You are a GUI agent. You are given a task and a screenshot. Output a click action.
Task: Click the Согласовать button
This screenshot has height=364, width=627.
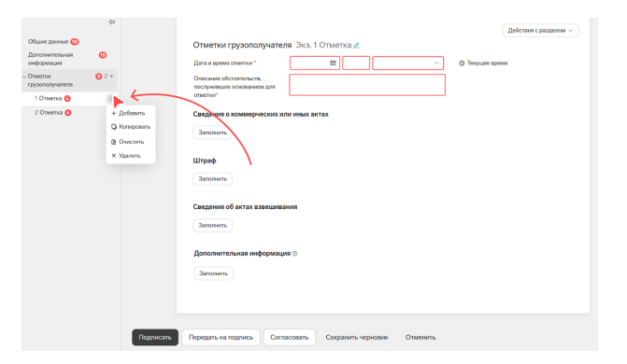(289, 337)
